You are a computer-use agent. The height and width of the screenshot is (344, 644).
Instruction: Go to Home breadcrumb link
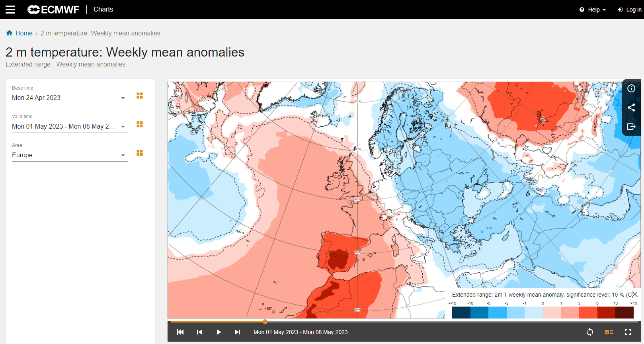click(24, 33)
